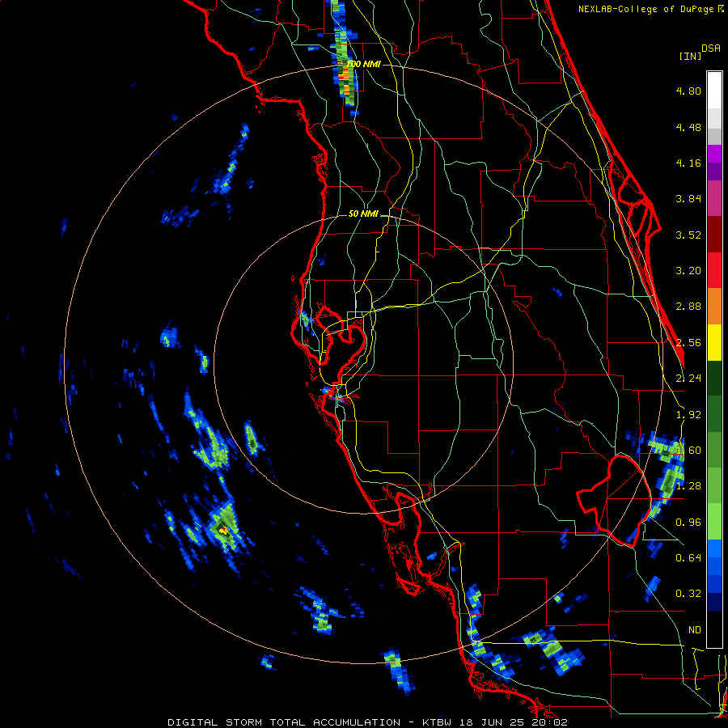
Task: Select the 3.52 legend value
Action: pyautogui.click(x=688, y=235)
